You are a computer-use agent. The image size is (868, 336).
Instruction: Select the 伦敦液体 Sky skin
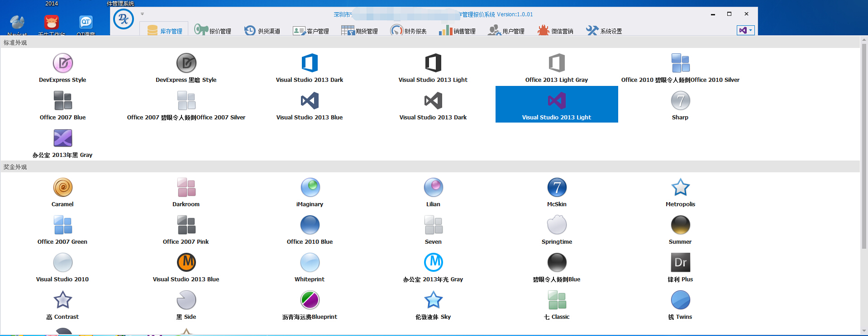click(433, 304)
